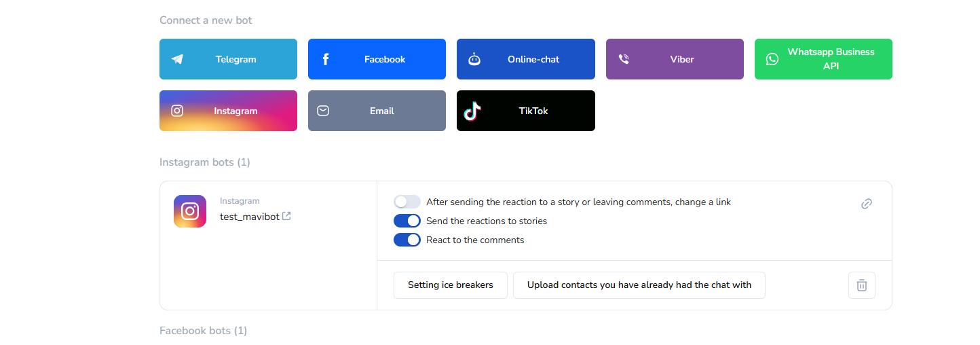Connect a new Viber bot
This screenshot has width=980, height=345.
click(x=675, y=59)
